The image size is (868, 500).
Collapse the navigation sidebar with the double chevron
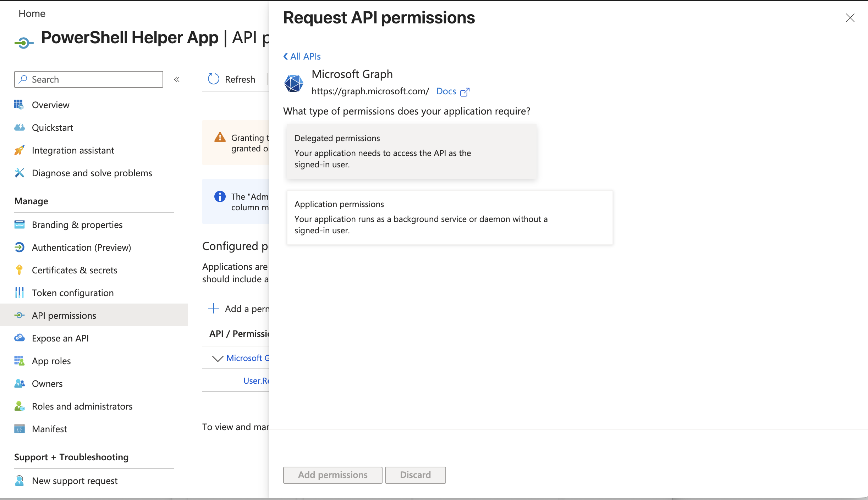point(177,79)
